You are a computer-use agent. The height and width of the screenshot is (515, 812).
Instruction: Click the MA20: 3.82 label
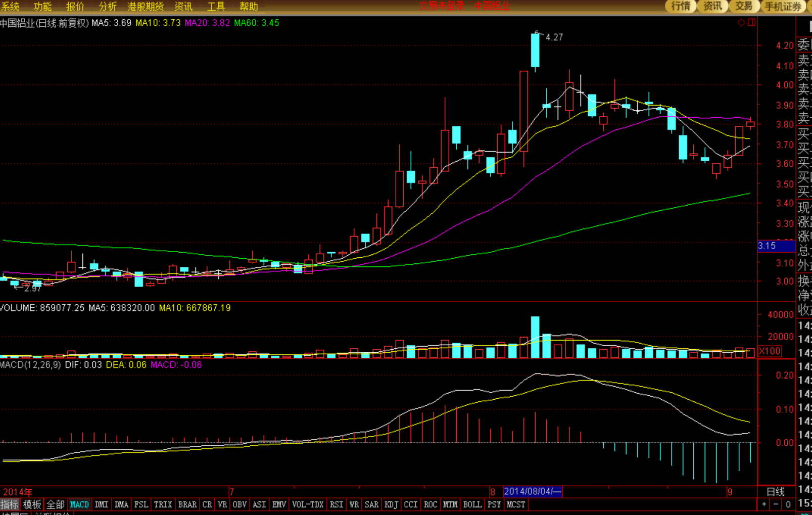207,23
